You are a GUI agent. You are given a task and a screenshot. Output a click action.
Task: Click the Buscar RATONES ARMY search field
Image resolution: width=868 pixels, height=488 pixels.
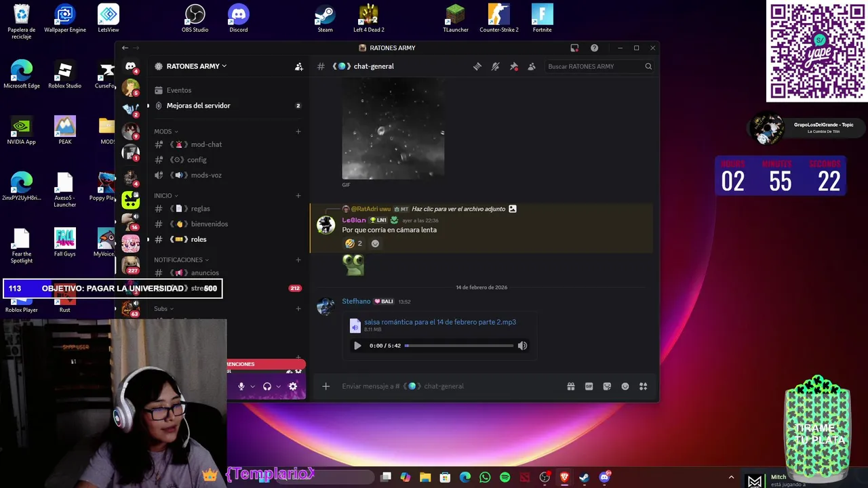(x=599, y=66)
